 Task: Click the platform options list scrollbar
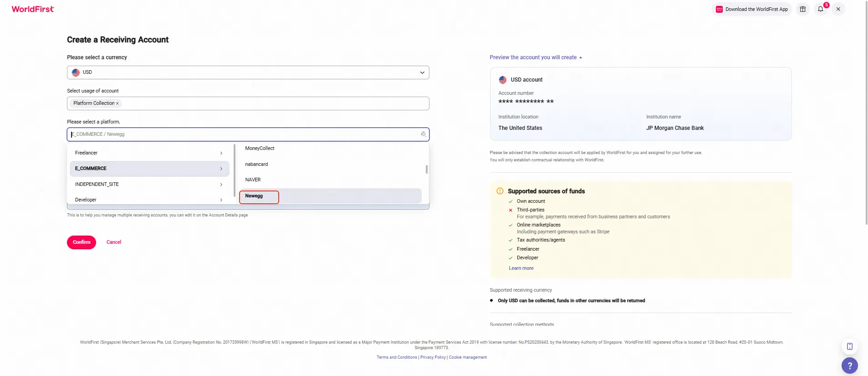point(427,169)
